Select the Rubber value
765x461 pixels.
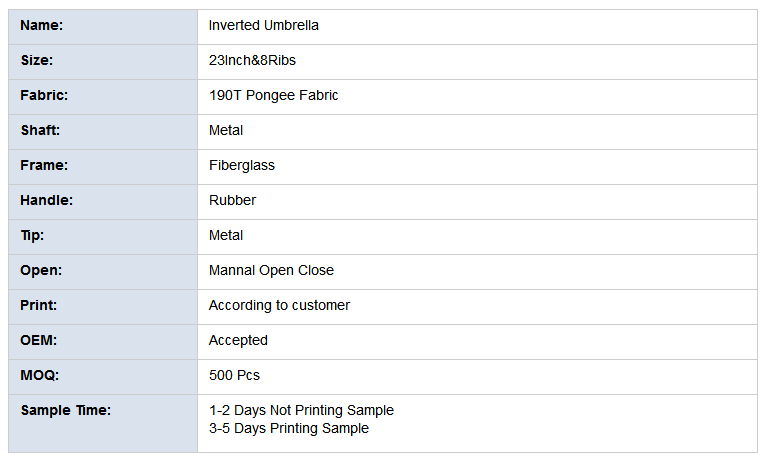click(x=232, y=200)
